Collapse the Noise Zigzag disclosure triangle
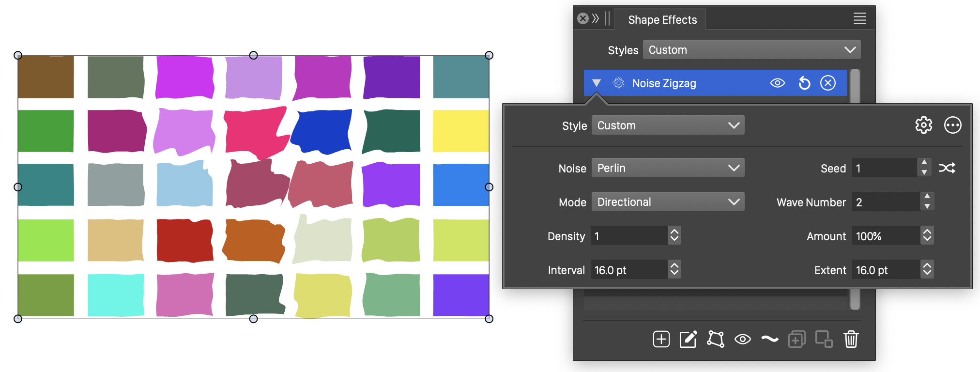This screenshot has height=372, width=980. pyautogui.click(x=597, y=83)
